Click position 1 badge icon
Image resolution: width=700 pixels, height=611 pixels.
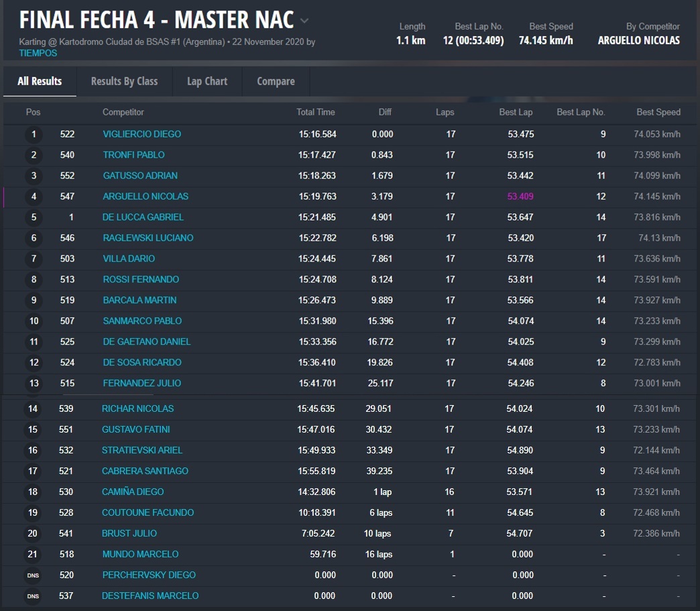34,134
